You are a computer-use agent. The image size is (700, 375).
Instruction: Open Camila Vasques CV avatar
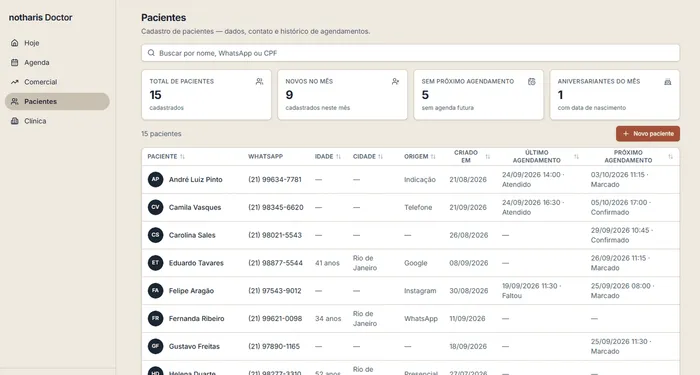(x=155, y=207)
